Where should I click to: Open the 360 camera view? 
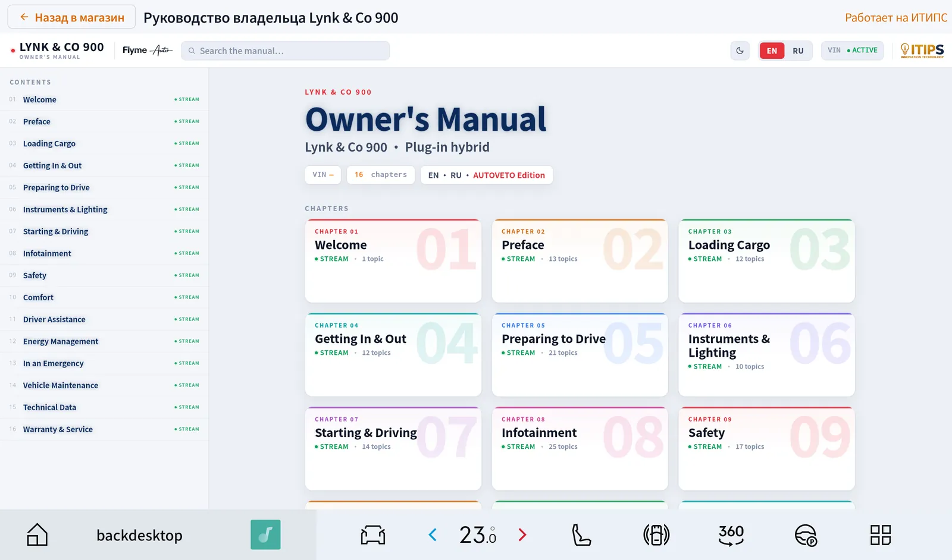pos(731,535)
